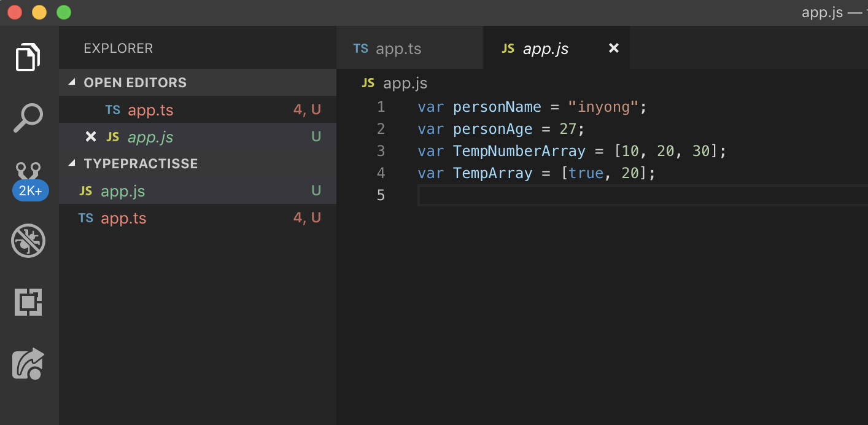The width and height of the screenshot is (868, 425).
Task: Click the EXPLORER panel title
Action: [x=118, y=48]
